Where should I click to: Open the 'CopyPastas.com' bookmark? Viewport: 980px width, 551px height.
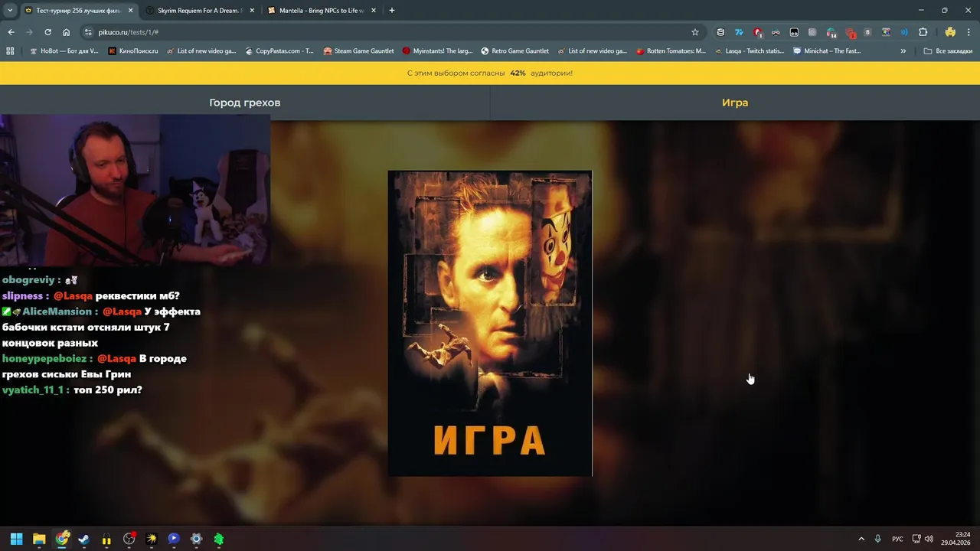[x=279, y=51]
